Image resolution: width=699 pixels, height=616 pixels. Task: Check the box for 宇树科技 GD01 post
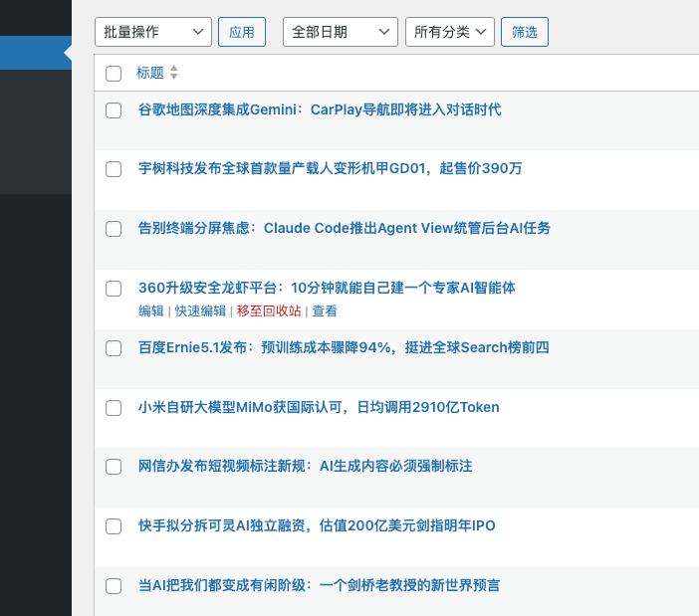click(114, 169)
